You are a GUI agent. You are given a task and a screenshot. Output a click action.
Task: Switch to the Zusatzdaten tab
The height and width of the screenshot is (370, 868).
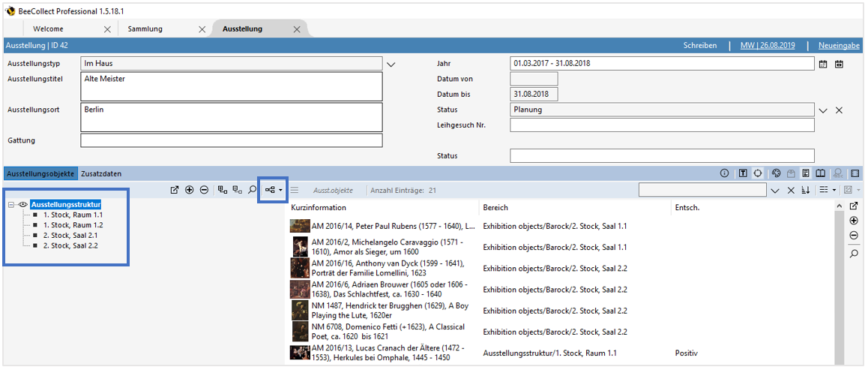click(x=100, y=173)
